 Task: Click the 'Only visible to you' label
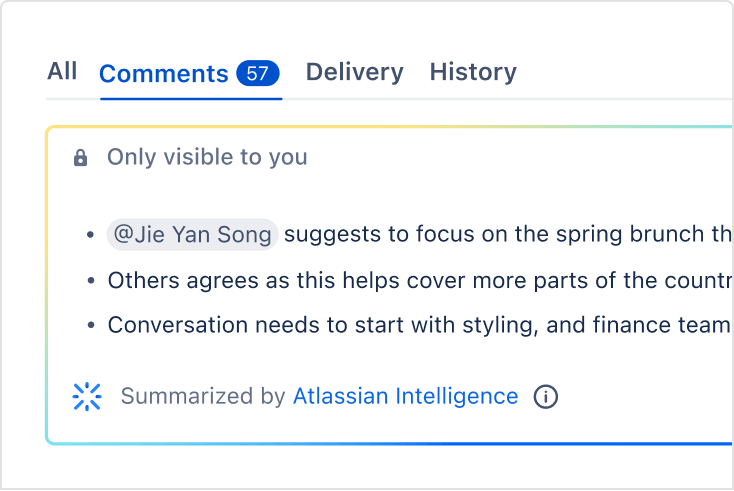pos(207,157)
